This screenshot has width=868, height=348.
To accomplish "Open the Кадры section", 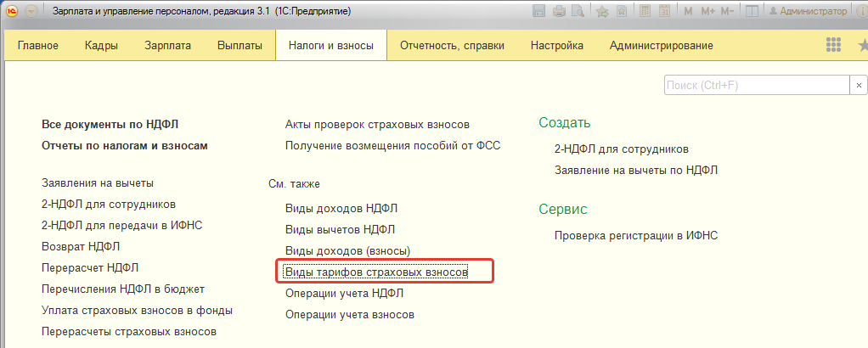I will point(101,46).
